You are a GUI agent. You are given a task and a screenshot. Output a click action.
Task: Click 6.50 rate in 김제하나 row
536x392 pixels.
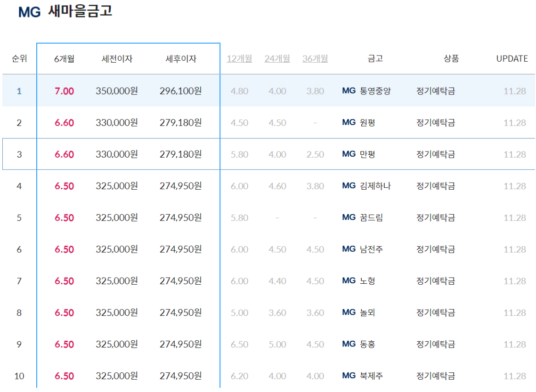(x=64, y=186)
